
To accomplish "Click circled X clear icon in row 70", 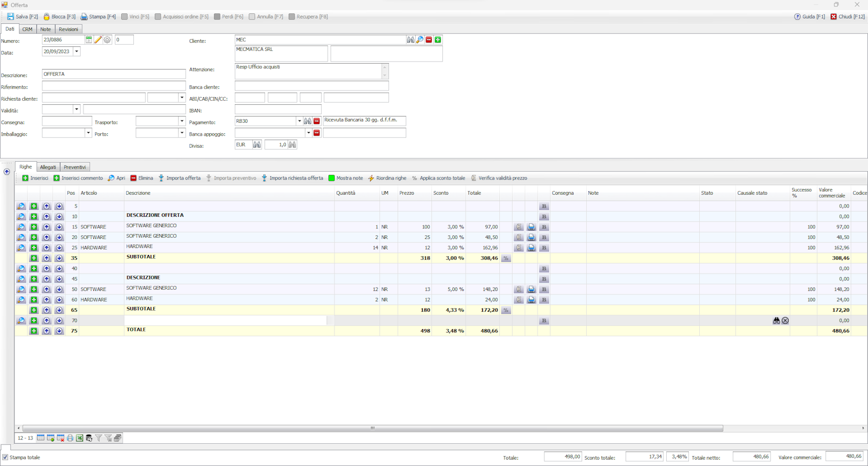I will click(785, 321).
